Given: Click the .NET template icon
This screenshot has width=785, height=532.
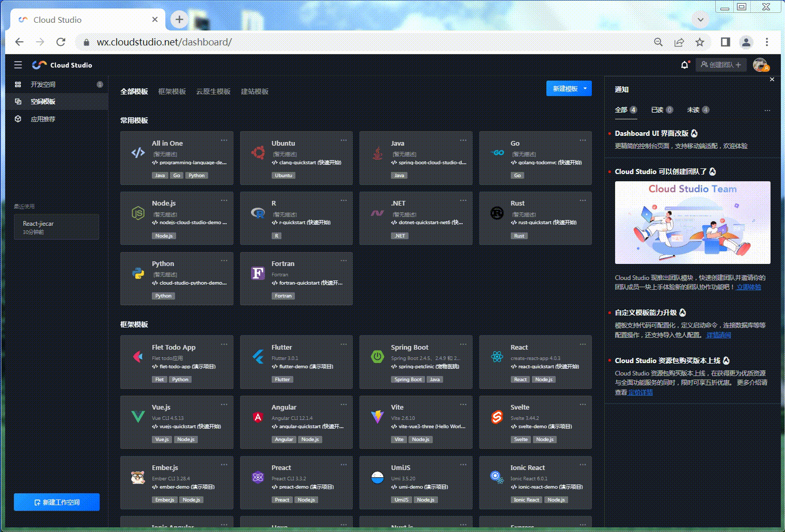Looking at the screenshot, I should coord(378,213).
